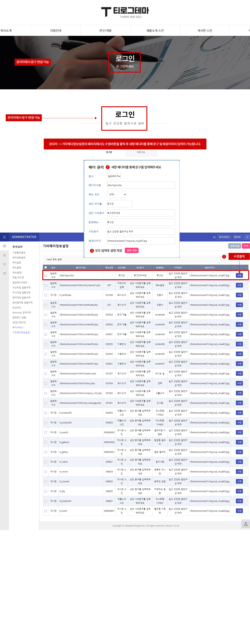Go to home via house icon

(214, 237)
